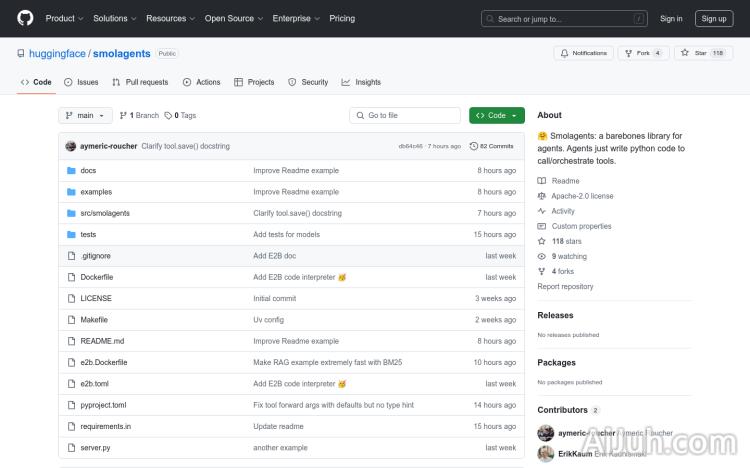Open the pyproject.toml file link
The width and height of the screenshot is (750, 468).
(103, 405)
